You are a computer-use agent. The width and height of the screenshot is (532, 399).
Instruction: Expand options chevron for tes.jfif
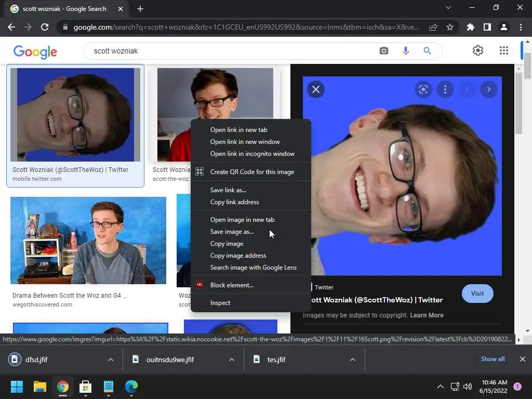coord(353,360)
